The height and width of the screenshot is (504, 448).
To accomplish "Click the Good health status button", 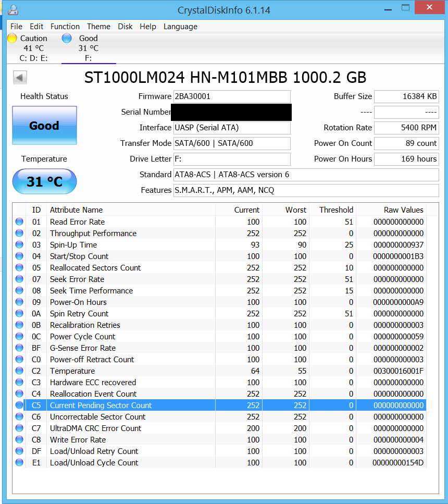I will click(44, 126).
